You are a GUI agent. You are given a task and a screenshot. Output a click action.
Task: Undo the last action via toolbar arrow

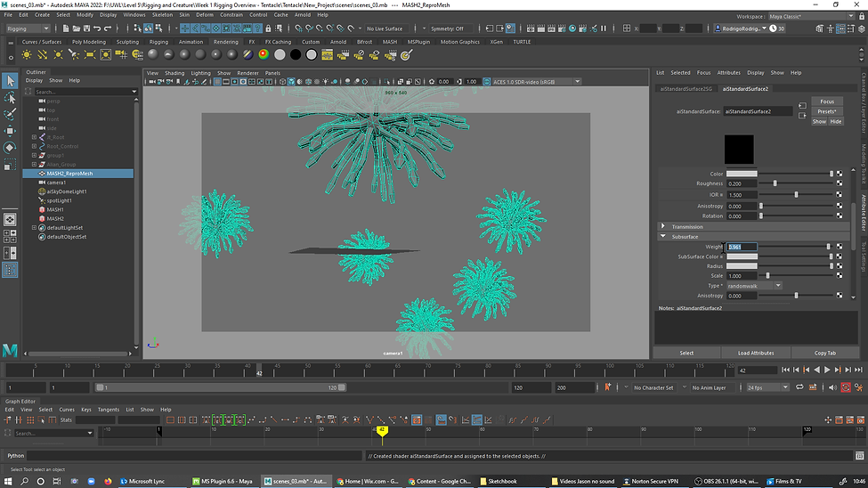click(x=97, y=28)
